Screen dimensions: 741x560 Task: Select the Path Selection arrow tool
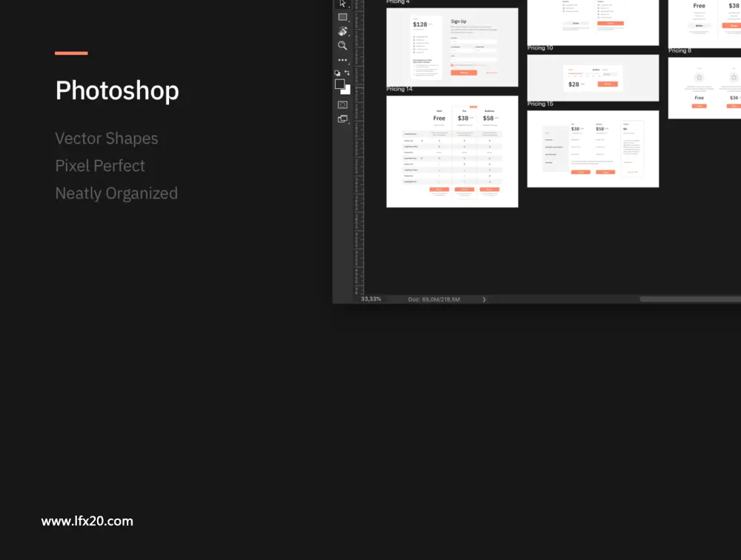[x=342, y=3]
